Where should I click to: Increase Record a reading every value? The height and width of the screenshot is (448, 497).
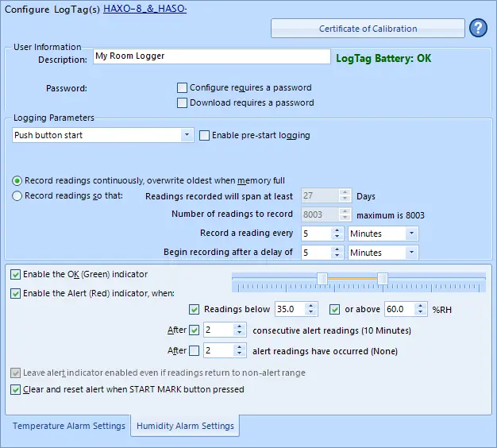337,230
